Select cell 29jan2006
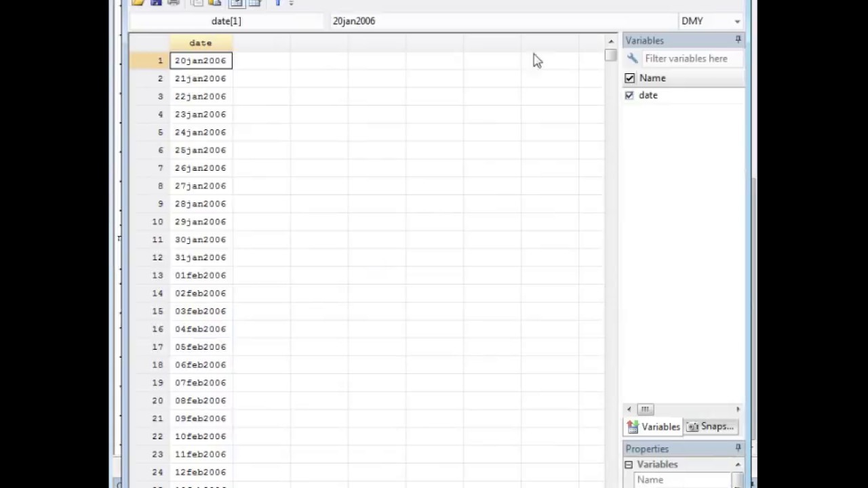Image resolution: width=868 pixels, height=488 pixels. 201,222
